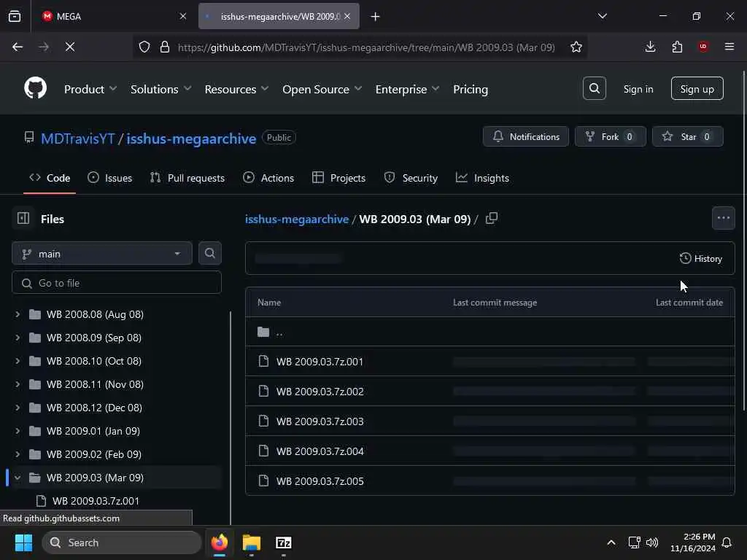This screenshot has width=747, height=560.
Task: Open the GitHub search magnifier button
Action: click(x=594, y=88)
